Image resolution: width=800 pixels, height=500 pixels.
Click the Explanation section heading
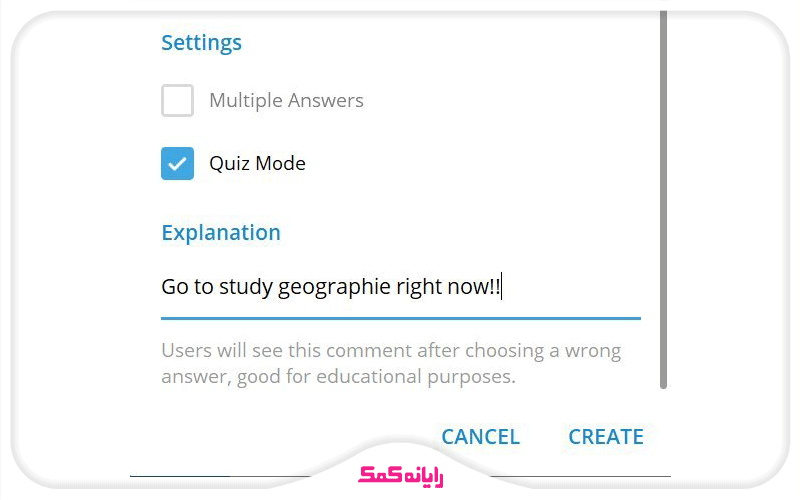click(x=221, y=233)
